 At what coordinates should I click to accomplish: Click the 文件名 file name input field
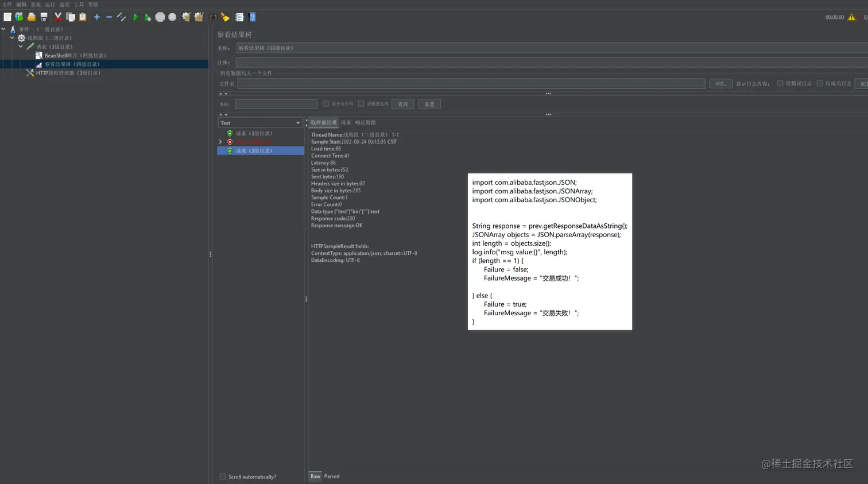(x=471, y=84)
